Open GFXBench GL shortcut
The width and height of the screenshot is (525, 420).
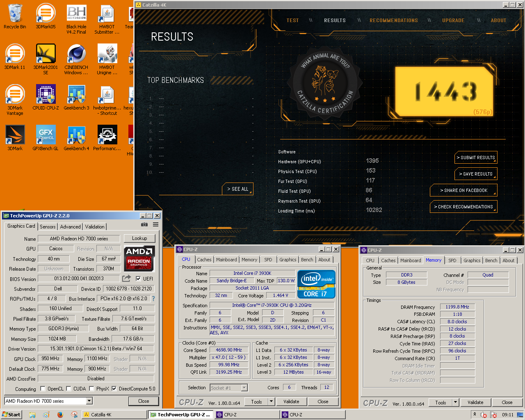pos(46,138)
